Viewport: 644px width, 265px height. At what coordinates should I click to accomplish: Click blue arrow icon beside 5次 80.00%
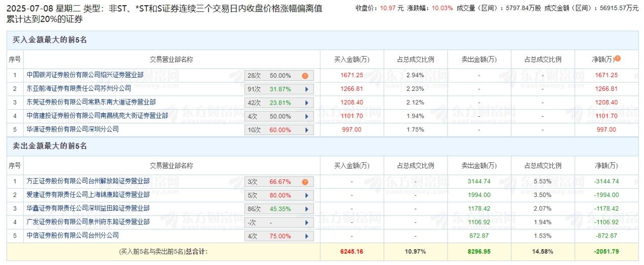[x=306, y=195]
